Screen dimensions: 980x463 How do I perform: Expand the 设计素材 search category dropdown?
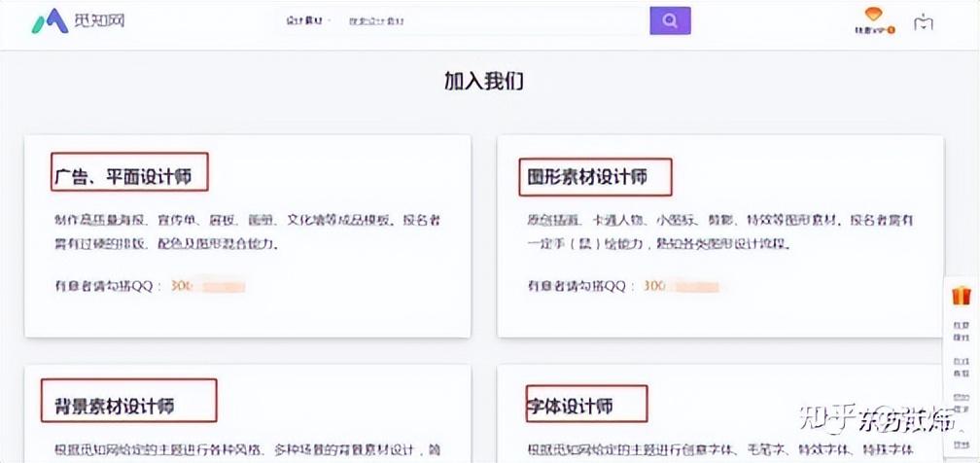click(306, 20)
